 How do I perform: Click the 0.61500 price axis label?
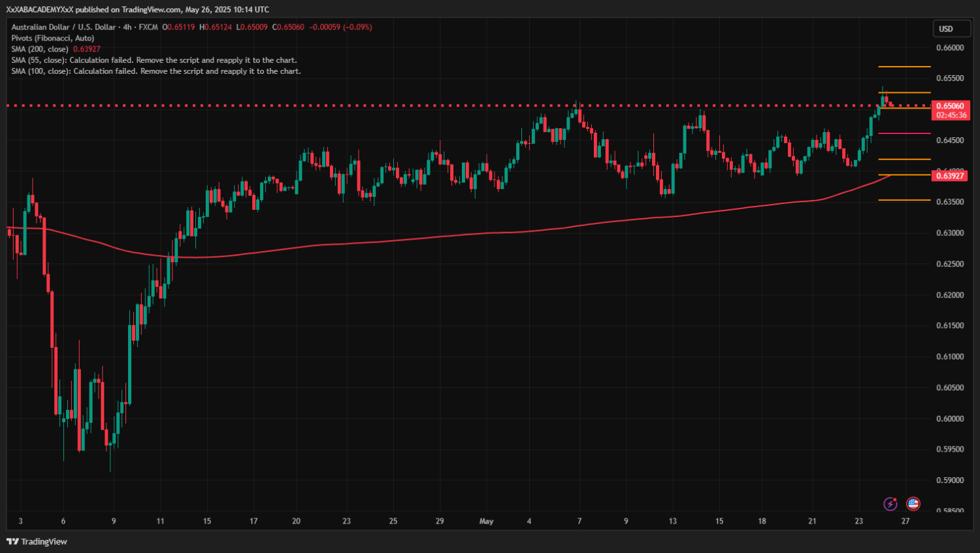[950, 326]
